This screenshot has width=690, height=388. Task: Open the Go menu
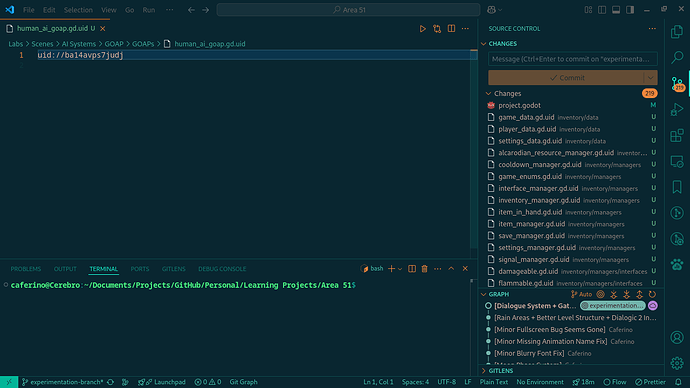129,10
